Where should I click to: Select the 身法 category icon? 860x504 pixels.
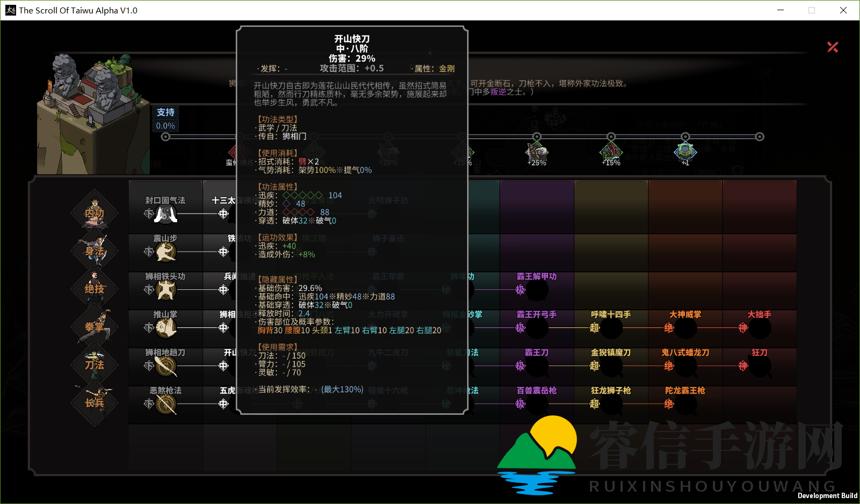click(x=95, y=251)
